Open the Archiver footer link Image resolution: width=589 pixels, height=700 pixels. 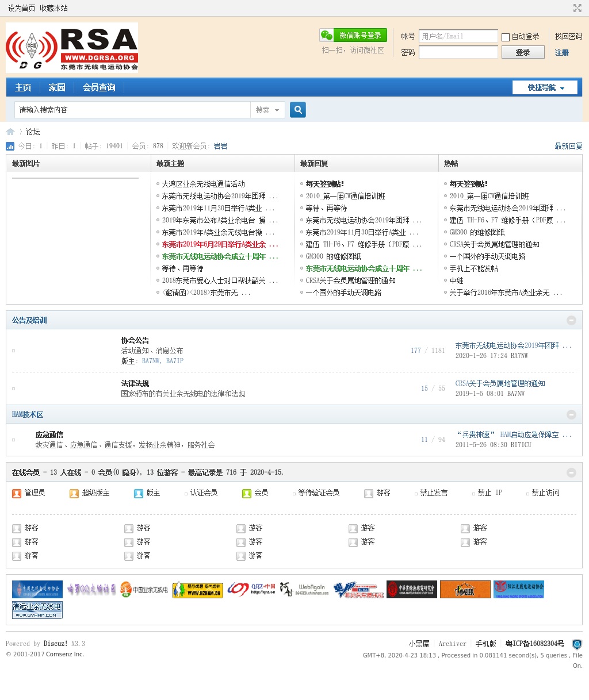(x=452, y=644)
